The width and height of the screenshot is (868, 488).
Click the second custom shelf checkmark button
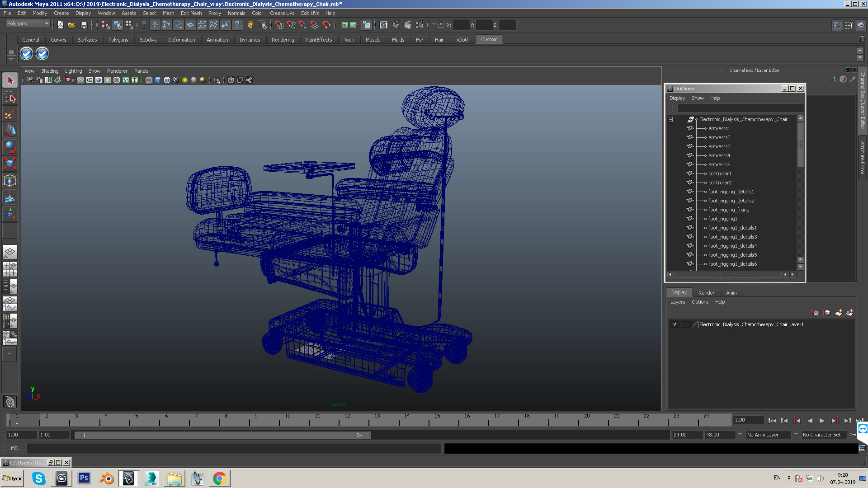point(42,54)
